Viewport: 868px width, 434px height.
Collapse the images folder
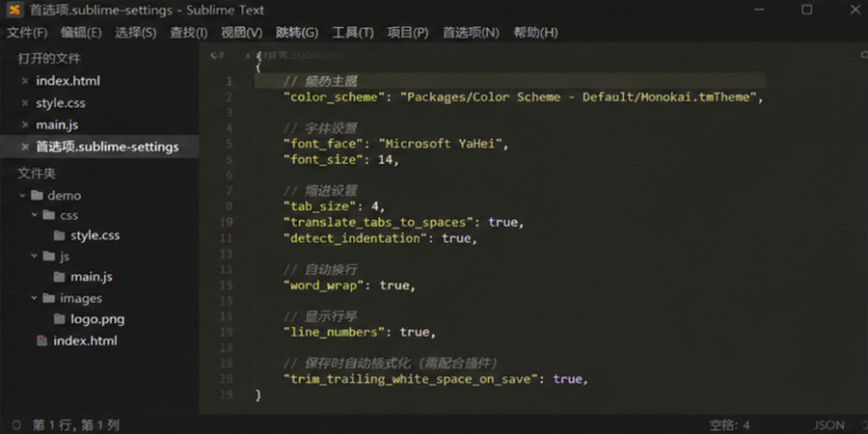(35, 298)
